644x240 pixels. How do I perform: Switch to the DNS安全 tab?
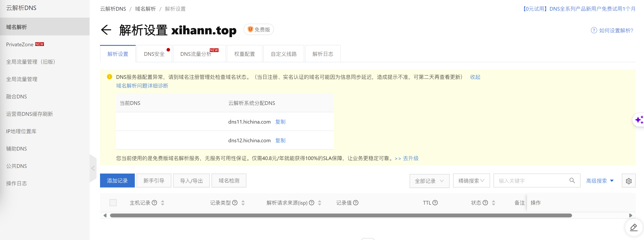pos(154,54)
